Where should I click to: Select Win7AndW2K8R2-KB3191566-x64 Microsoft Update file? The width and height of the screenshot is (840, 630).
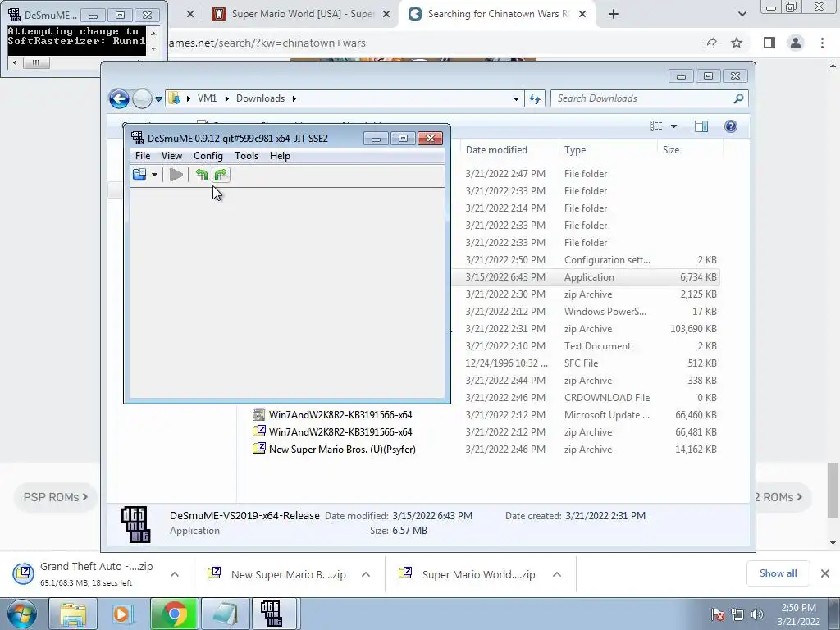pos(484,414)
